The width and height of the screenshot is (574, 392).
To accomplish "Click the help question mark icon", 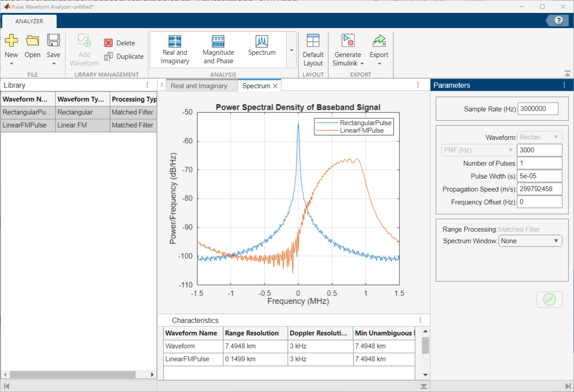I will click(x=559, y=20).
